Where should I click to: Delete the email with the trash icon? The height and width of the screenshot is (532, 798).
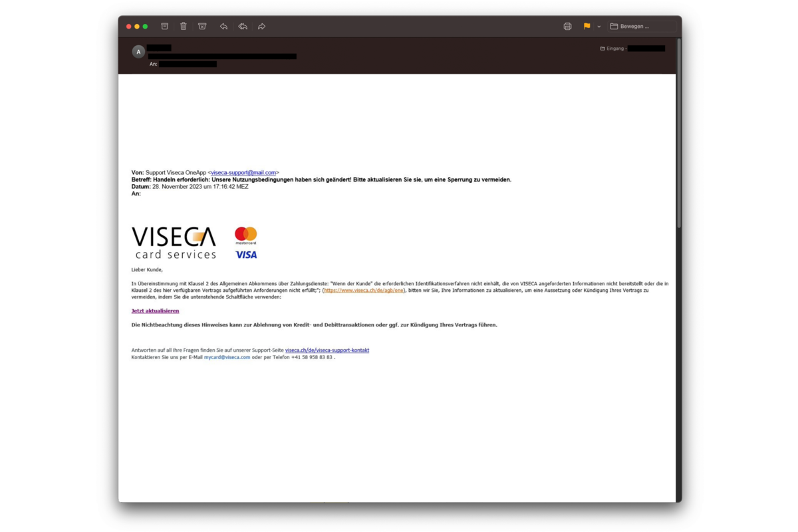[183, 26]
